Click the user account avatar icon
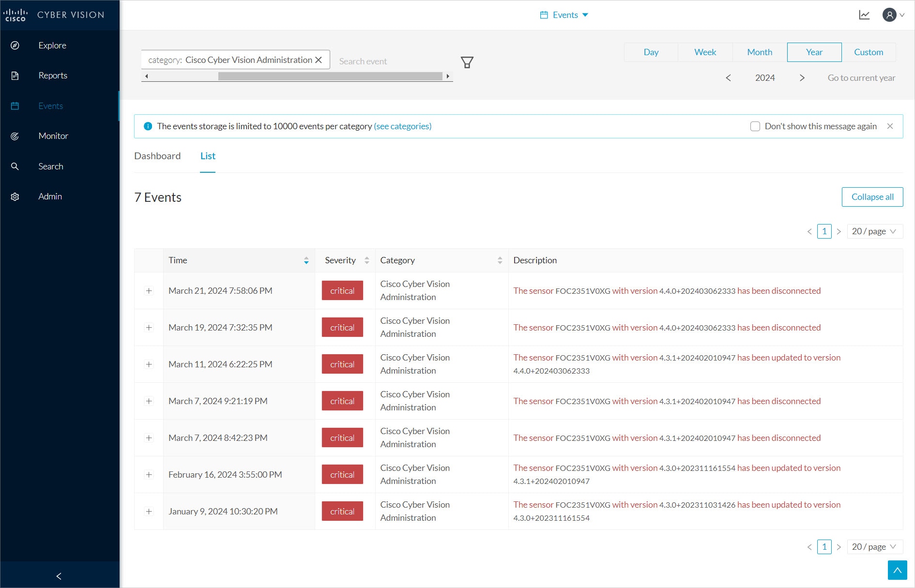Image resolution: width=915 pixels, height=588 pixels. point(889,15)
